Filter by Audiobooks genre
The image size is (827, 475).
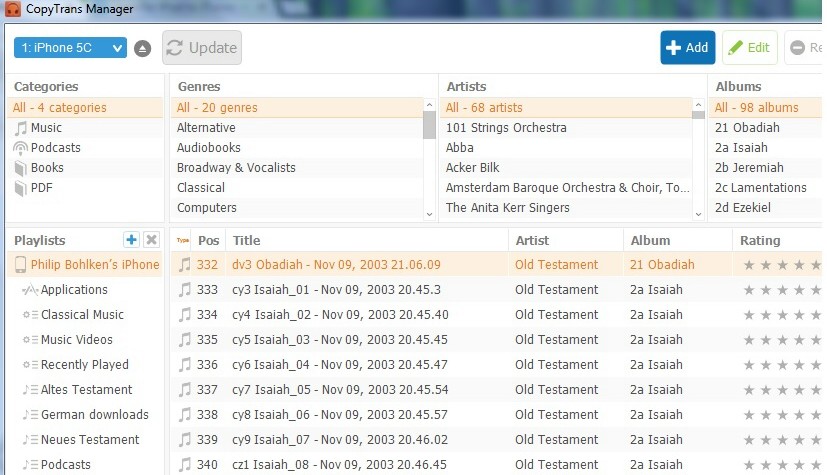[x=297, y=148]
